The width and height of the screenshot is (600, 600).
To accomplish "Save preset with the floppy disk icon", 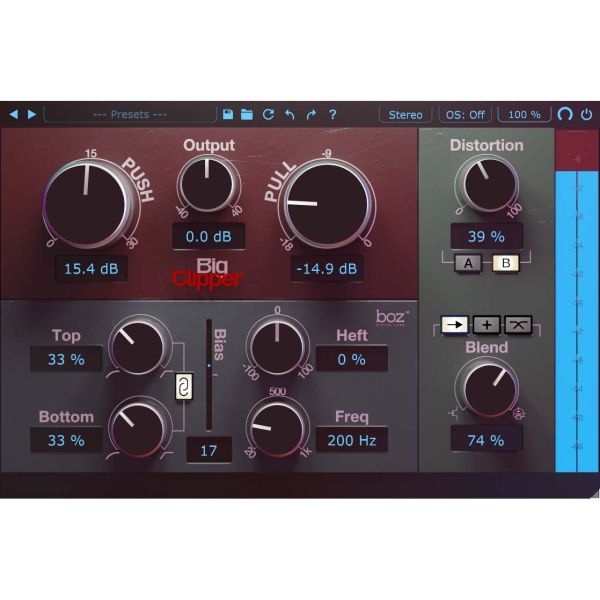I will pos(228,114).
